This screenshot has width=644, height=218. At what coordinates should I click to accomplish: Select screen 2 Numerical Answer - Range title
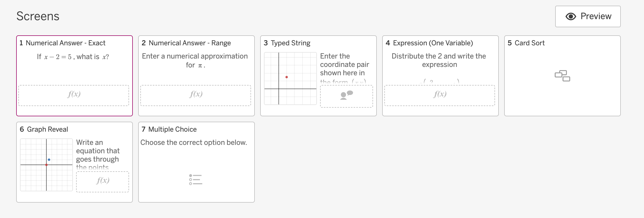[x=189, y=43]
